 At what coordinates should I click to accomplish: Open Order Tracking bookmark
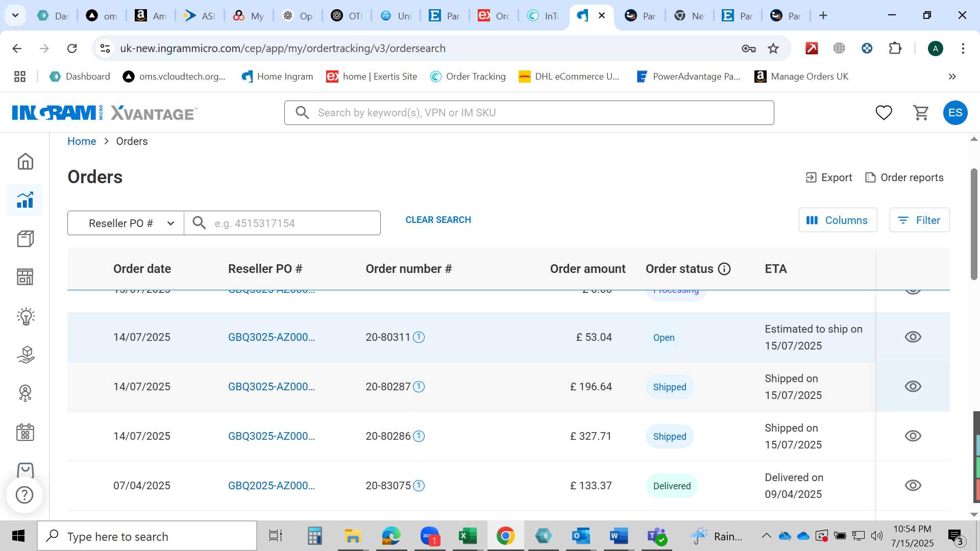(468, 77)
